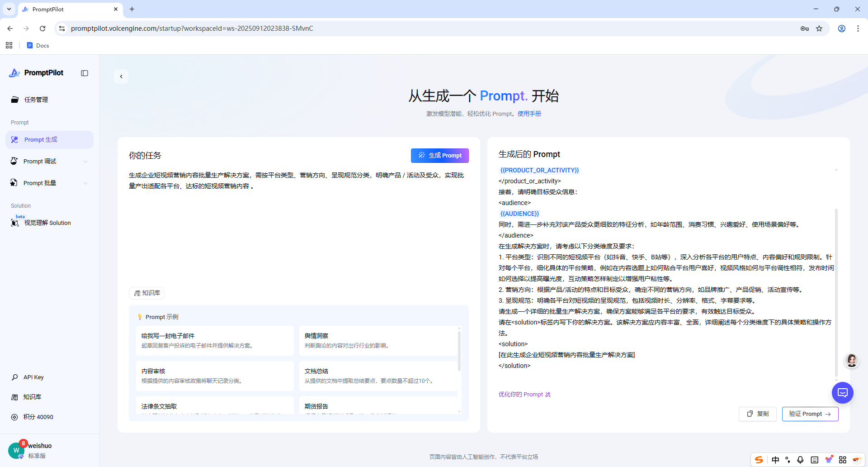Screen dimensions: 868x467
Task: Attach 知识库 to the task
Action: point(147,293)
